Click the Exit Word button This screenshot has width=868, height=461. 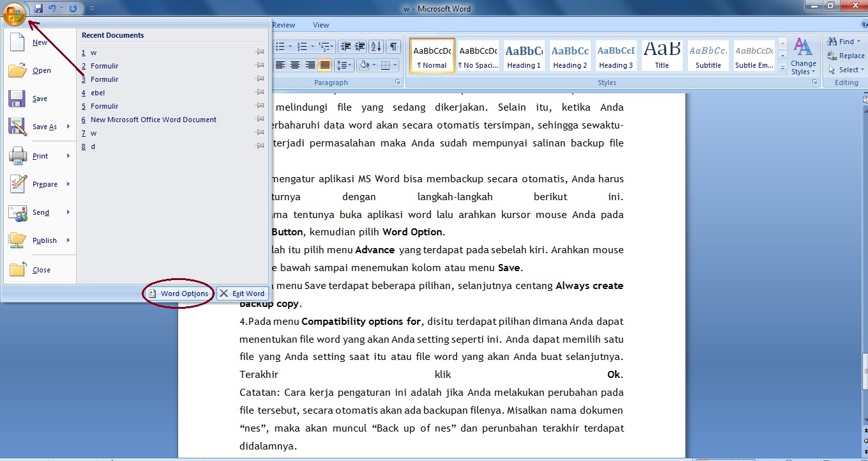point(243,293)
